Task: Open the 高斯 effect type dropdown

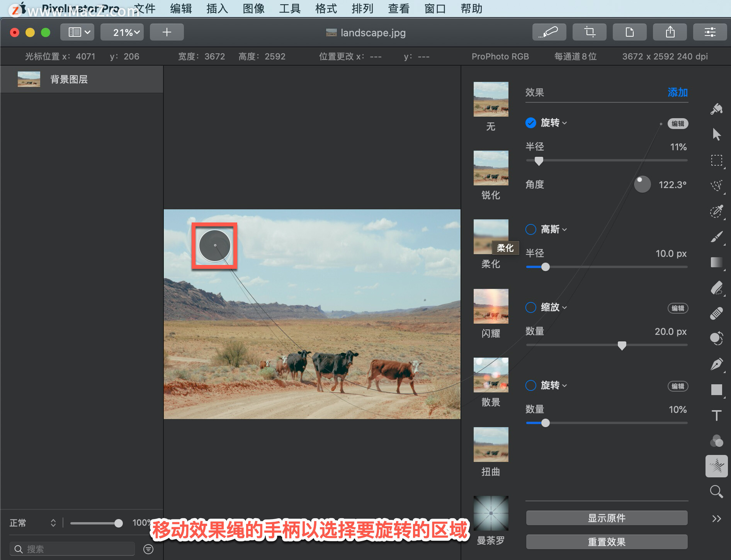Action: (x=554, y=229)
